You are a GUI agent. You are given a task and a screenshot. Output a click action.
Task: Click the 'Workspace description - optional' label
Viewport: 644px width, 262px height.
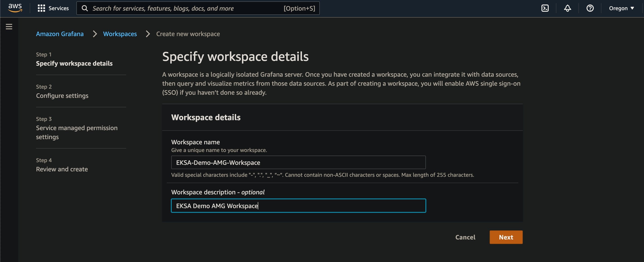pyautogui.click(x=218, y=192)
